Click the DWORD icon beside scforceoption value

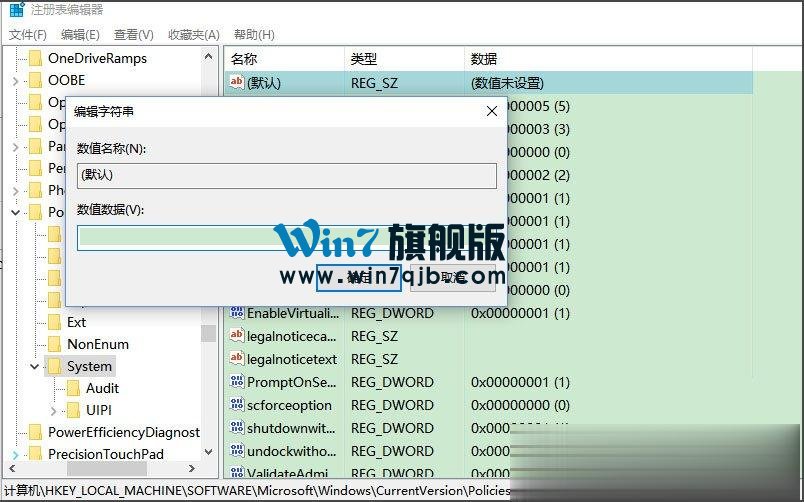[x=236, y=404]
